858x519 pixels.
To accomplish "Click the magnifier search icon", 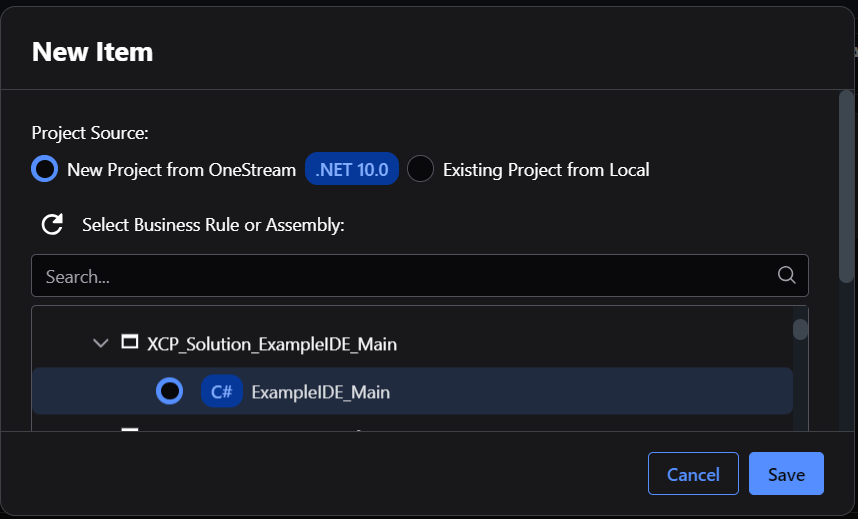I will (x=786, y=275).
